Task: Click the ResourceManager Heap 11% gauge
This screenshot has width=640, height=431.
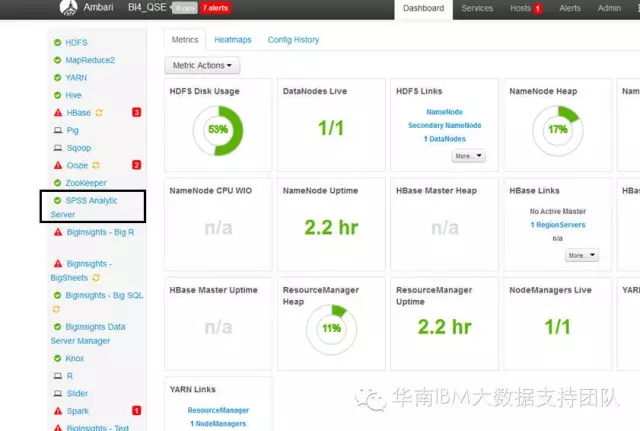Action: pyautogui.click(x=331, y=329)
